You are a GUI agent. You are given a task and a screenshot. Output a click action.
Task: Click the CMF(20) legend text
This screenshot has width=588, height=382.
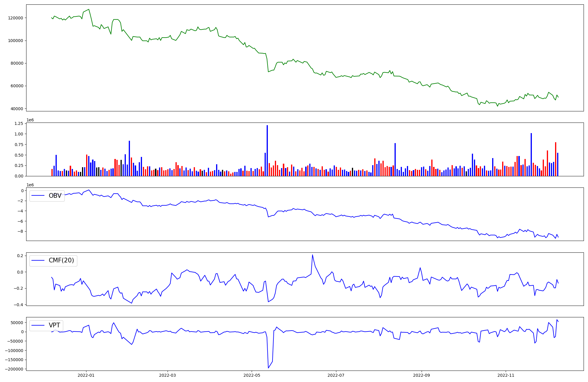[61, 260]
